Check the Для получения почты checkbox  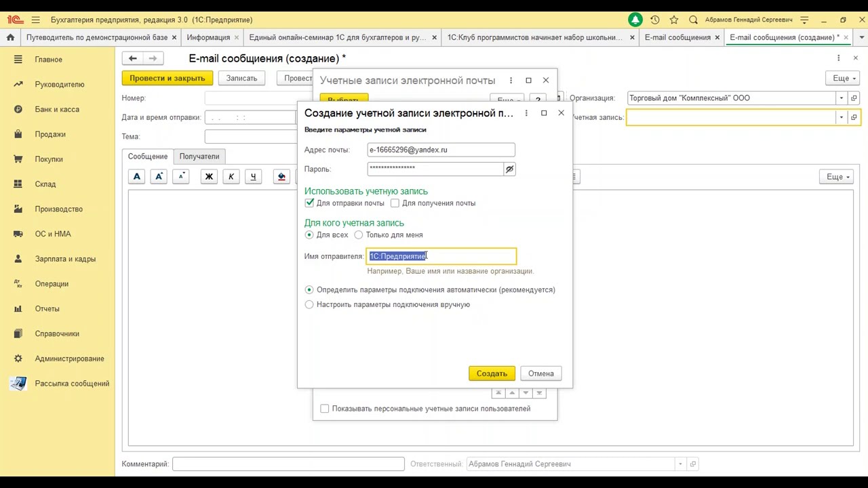coord(395,203)
